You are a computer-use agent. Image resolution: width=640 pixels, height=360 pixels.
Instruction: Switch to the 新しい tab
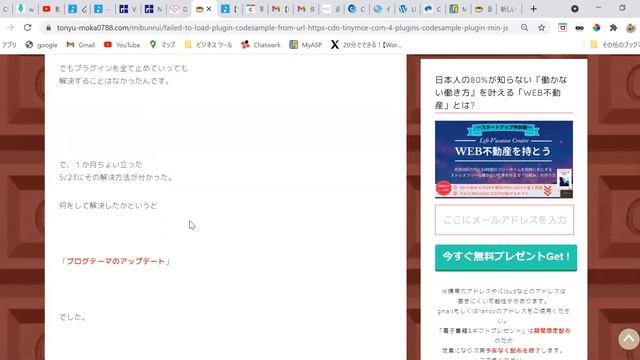click(508, 9)
